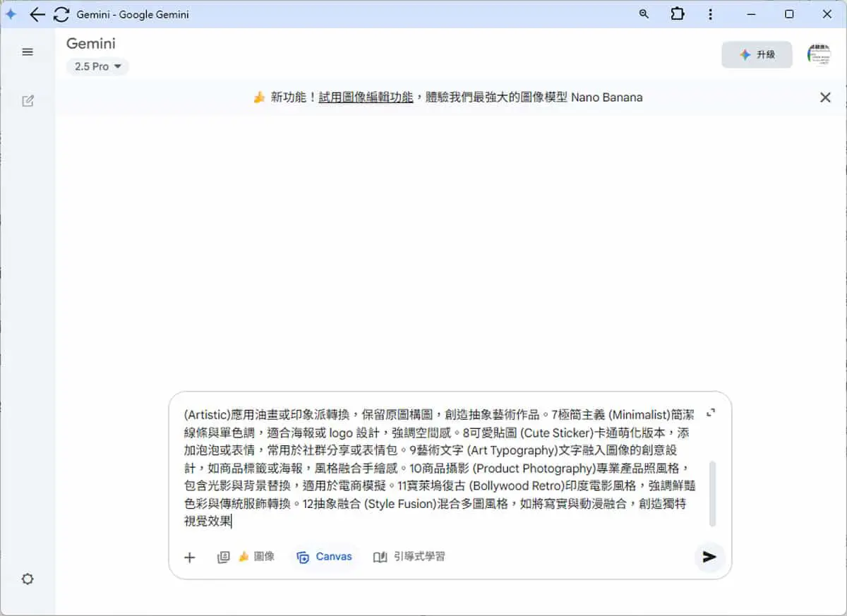Toggle the Canvas tool chip
This screenshot has height=616, width=847.
click(x=325, y=557)
